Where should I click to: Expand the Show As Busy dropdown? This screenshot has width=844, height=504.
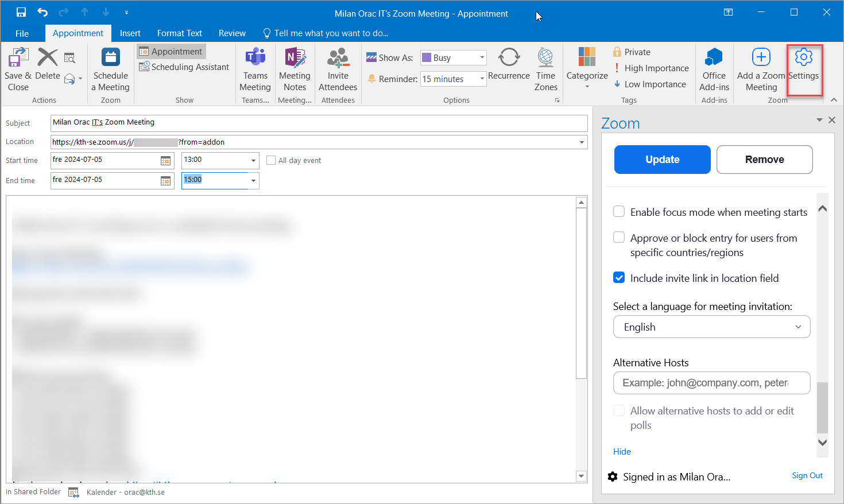(x=482, y=57)
